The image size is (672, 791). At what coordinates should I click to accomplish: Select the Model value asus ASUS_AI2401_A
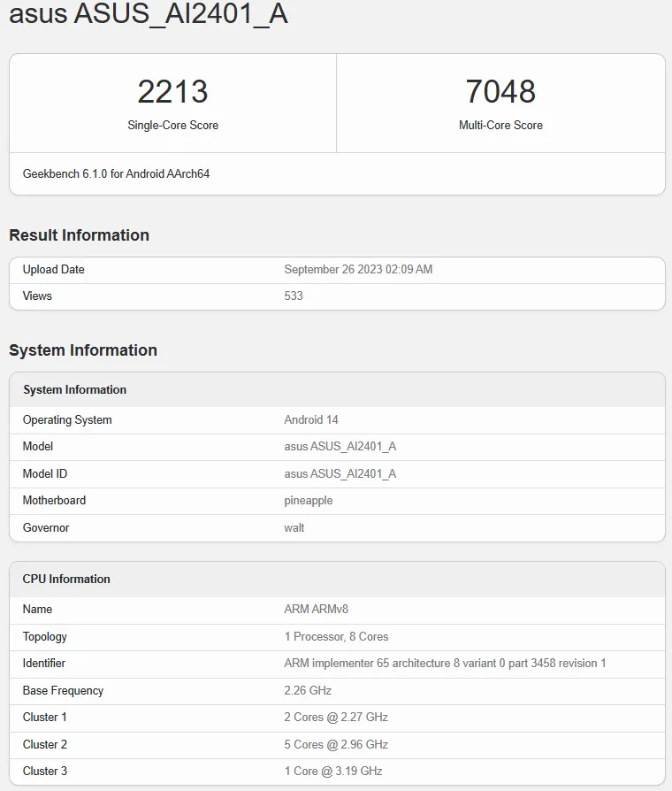(340, 447)
